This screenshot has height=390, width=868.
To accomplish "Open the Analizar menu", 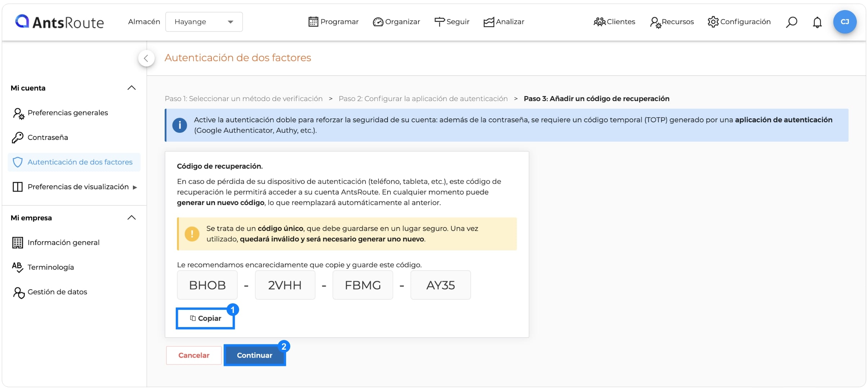I will [x=504, y=22].
